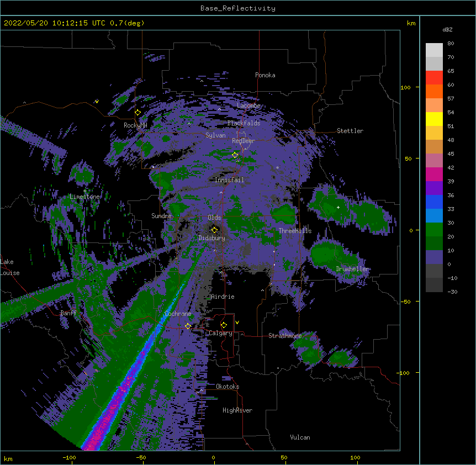
Task: Click the RockyMH label
Action: (135, 125)
